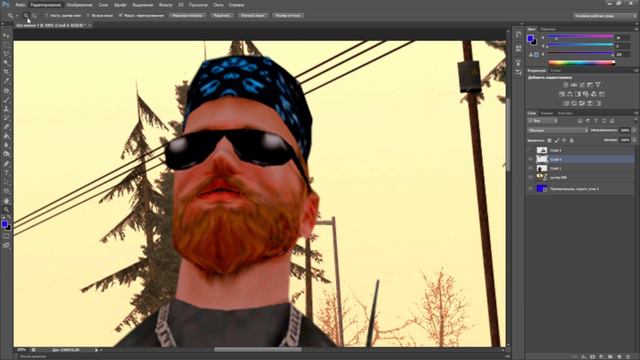Image resolution: width=640 pixels, height=360 pixels.
Task: Select the Crop tool
Action: pyautogui.click(x=6, y=72)
